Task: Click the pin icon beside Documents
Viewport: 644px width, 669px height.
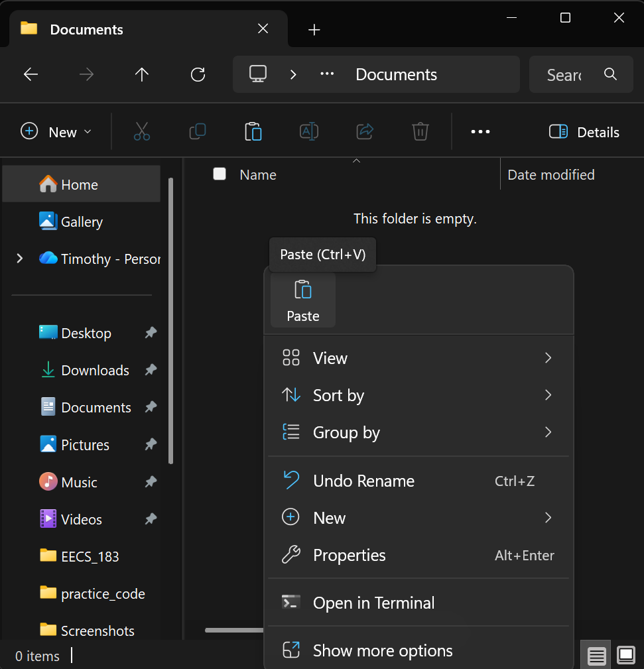Action: pos(151,407)
